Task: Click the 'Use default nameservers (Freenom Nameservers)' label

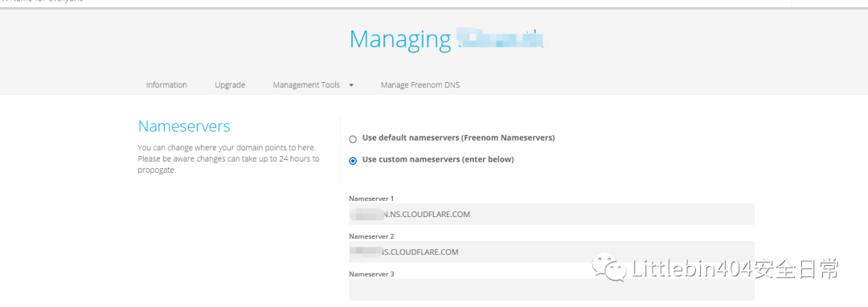Action: (x=458, y=137)
